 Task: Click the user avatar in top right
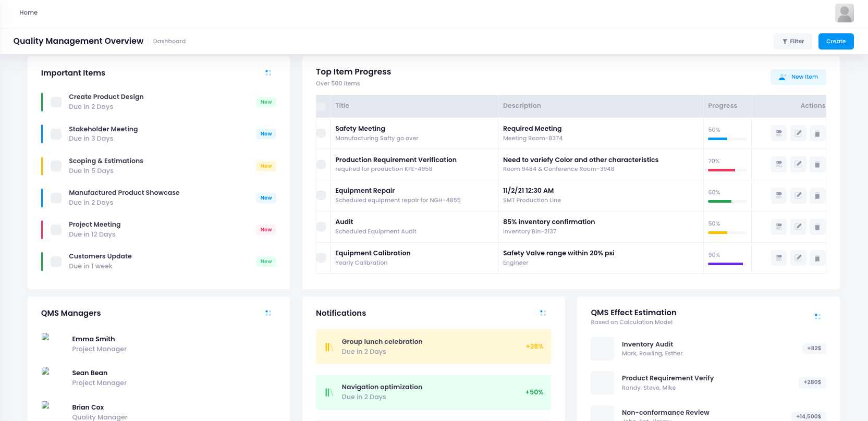click(x=844, y=13)
